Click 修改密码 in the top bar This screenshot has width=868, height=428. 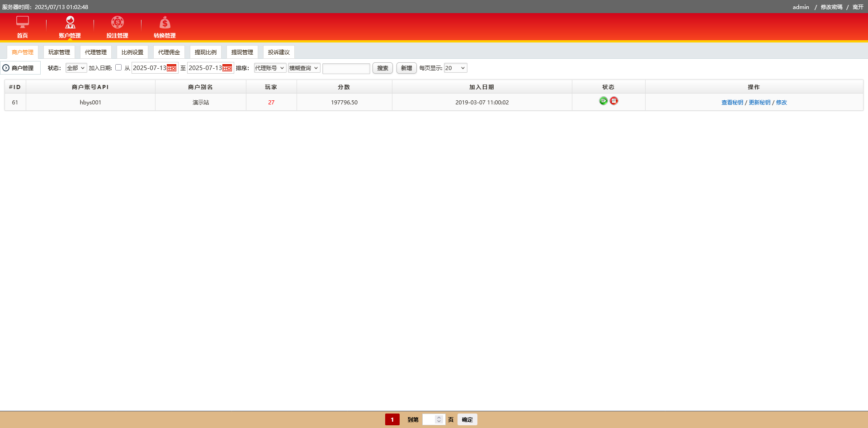(831, 7)
